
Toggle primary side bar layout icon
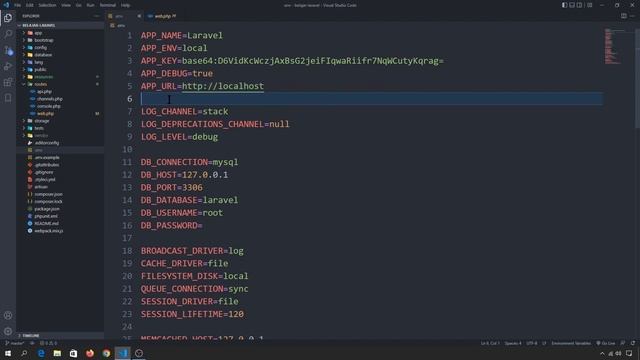tap(564, 5)
